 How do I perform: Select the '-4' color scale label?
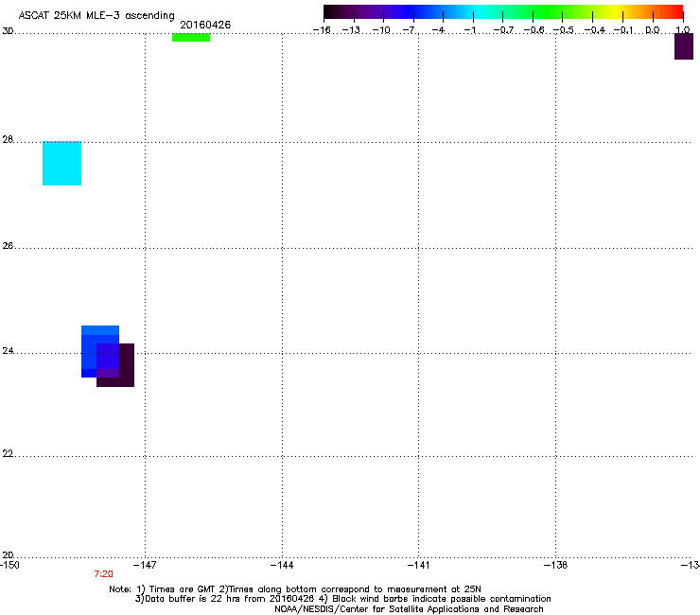[439, 30]
